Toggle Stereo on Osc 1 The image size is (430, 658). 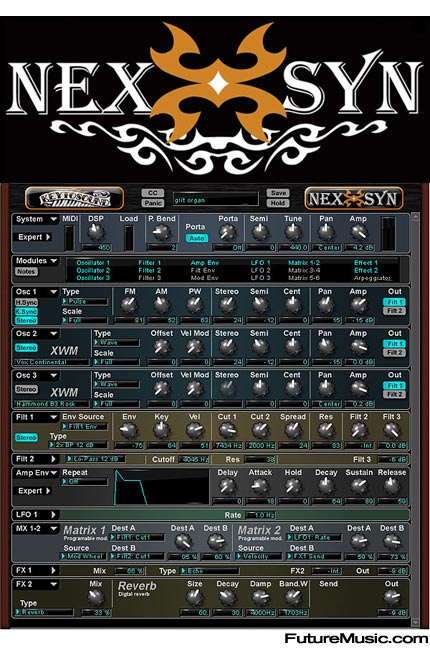coord(26,321)
